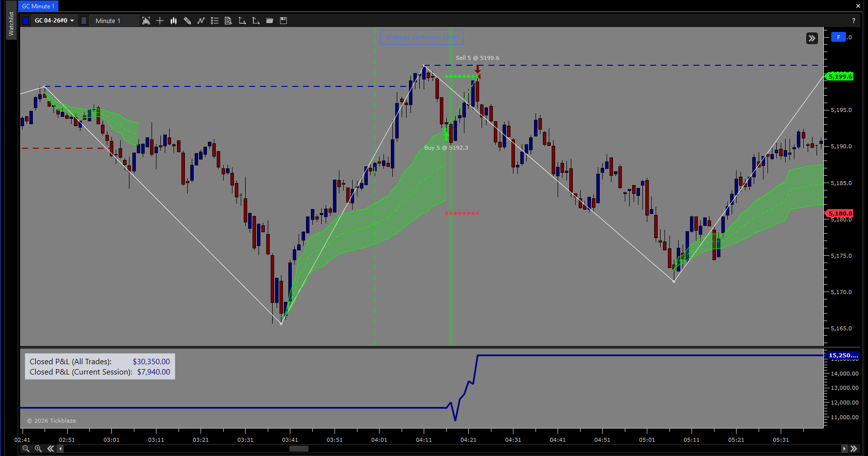
Task: Open the indicators zigzag line icon
Action: pyautogui.click(x=201, y=21)
